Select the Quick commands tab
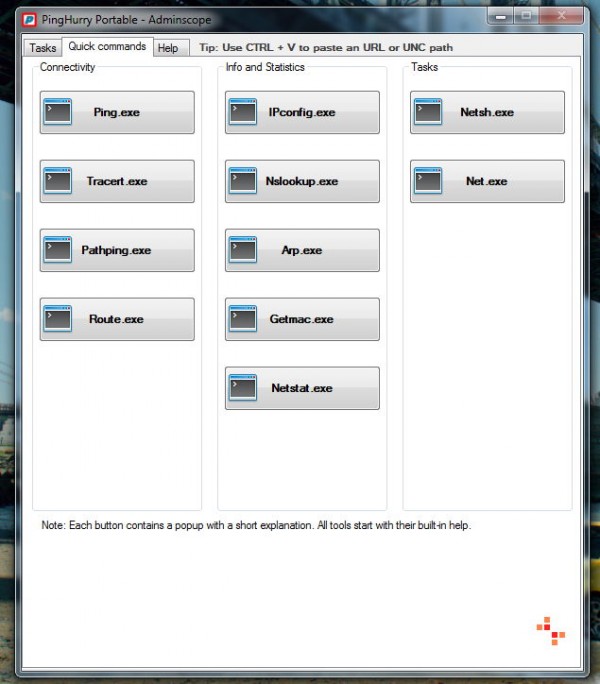Image resolution: width=600 pixels, height=684 pixels. point(107,46)
